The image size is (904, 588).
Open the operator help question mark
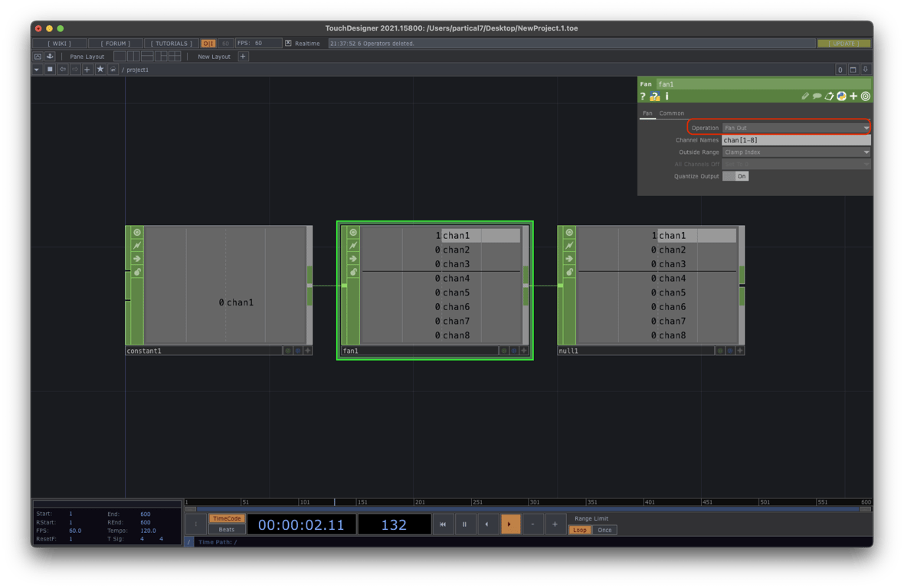pyautogui.click(x=643, y=96)
